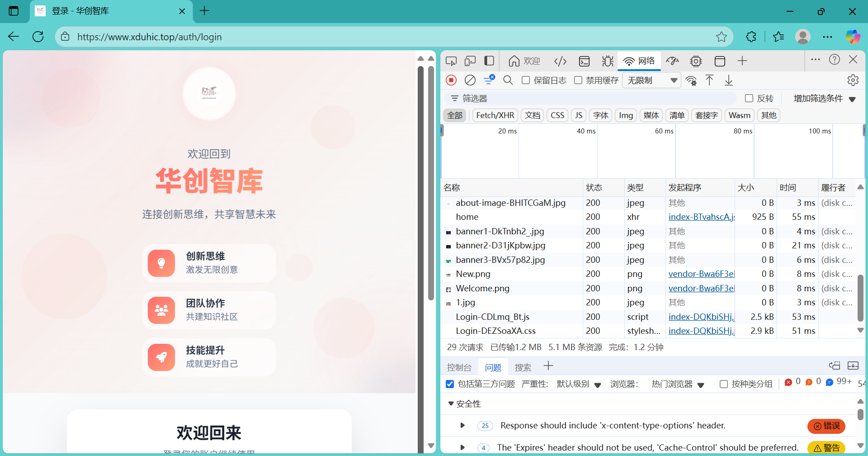Open network conditions wifi icon

tap(691, 81)
